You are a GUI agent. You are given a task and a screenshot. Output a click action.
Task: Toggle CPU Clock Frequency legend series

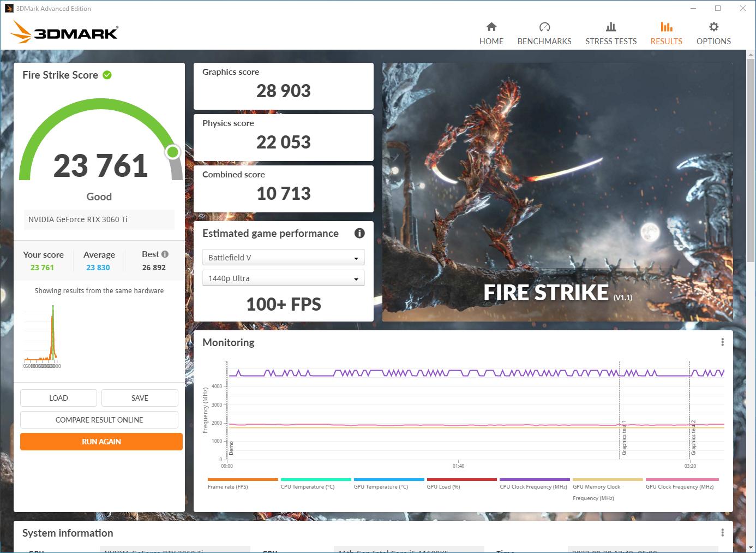(x=535, y=484)
